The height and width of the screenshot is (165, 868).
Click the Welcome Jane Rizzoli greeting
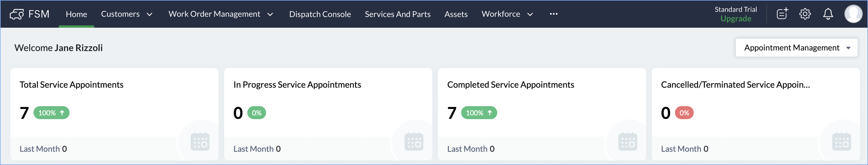[59, 48]
